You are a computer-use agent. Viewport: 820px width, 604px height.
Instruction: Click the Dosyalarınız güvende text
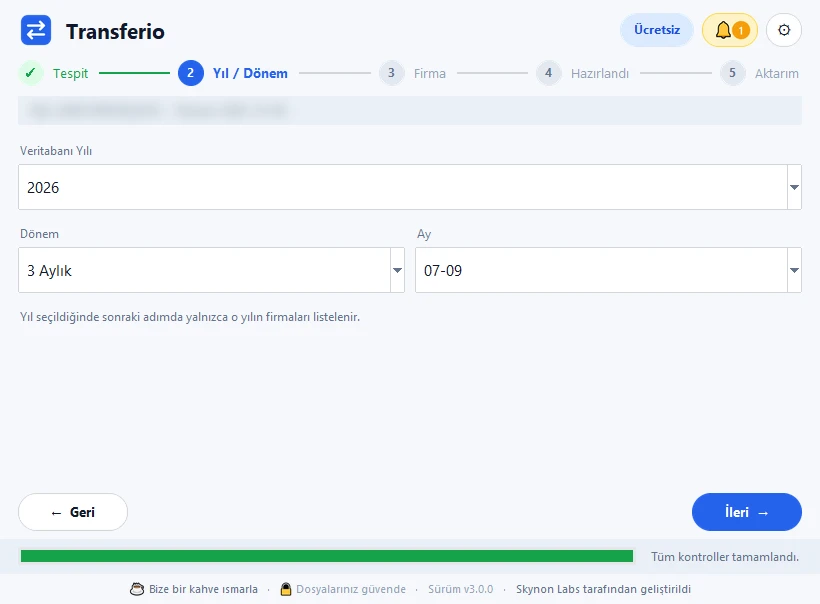pos(351,589)
